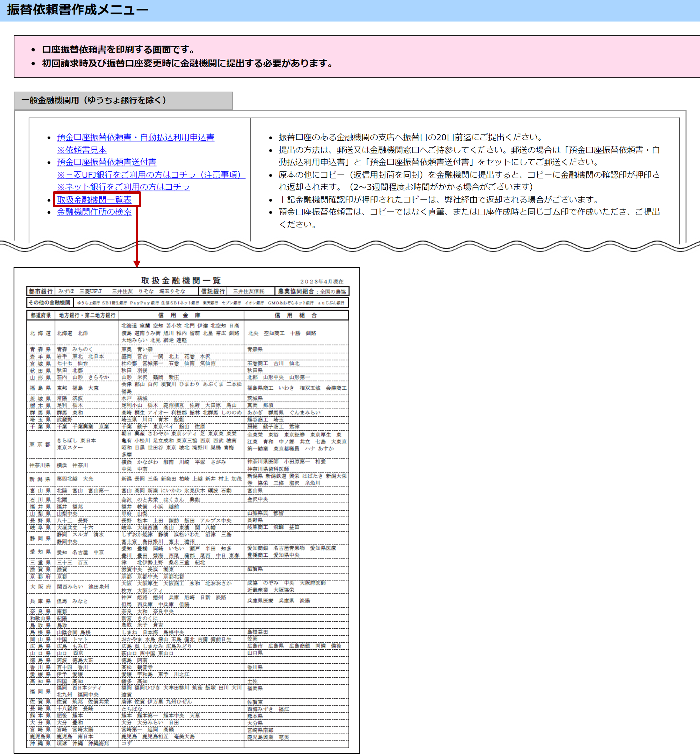Click the 信託銀行 header cell
Image resolution: width=700 pixels, height=754 pixels.
(213, 291)
